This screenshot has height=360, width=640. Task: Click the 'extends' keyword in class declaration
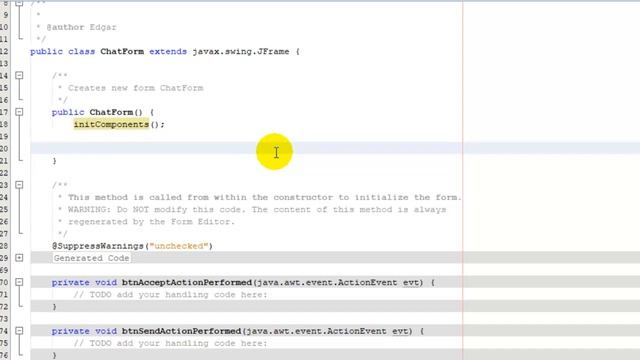[168, 51]
